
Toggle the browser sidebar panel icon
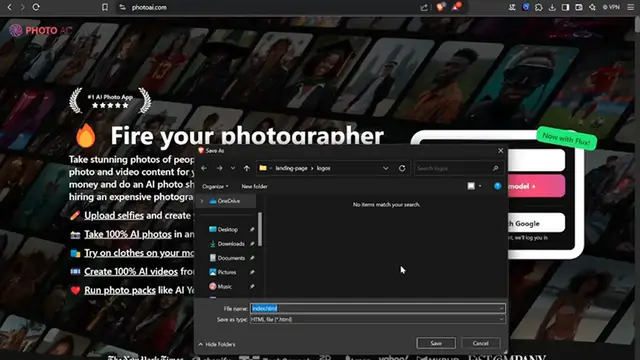coord(565,7)
